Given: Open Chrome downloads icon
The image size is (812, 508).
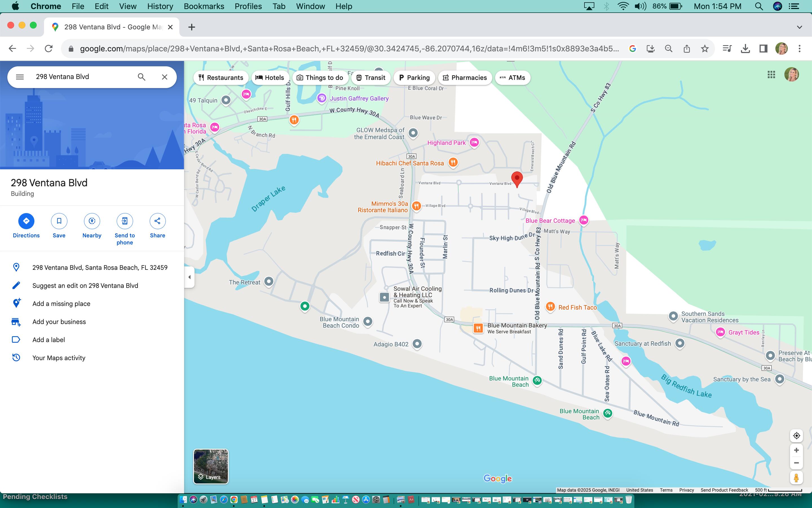Looking at the screenshot, I should (745, 49).
